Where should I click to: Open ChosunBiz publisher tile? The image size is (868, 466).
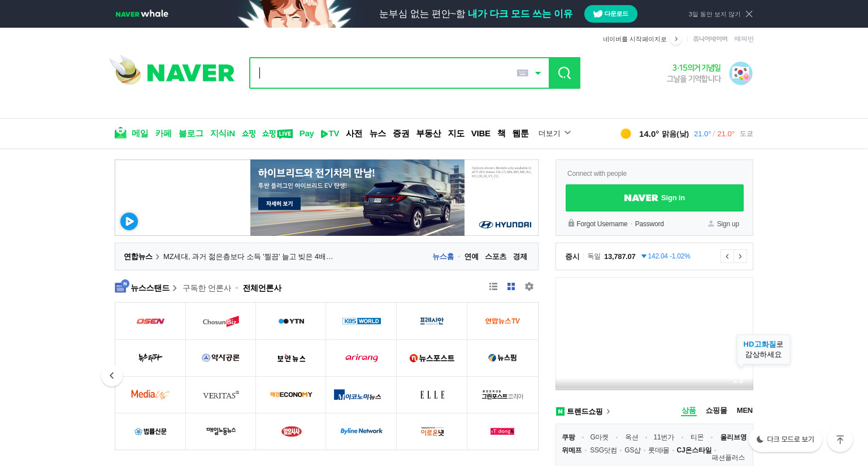pos(220,321)
